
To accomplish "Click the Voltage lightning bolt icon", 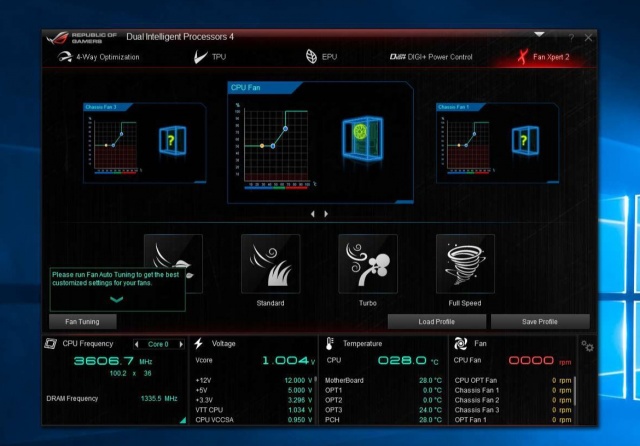I will pyautogui.click(x=199, y=344).
